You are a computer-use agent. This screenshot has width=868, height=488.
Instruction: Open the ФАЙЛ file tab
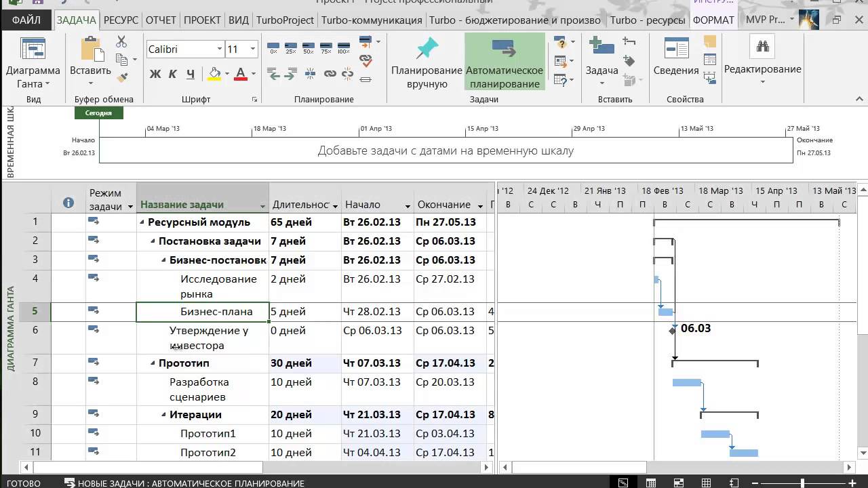tap(26, 20)
